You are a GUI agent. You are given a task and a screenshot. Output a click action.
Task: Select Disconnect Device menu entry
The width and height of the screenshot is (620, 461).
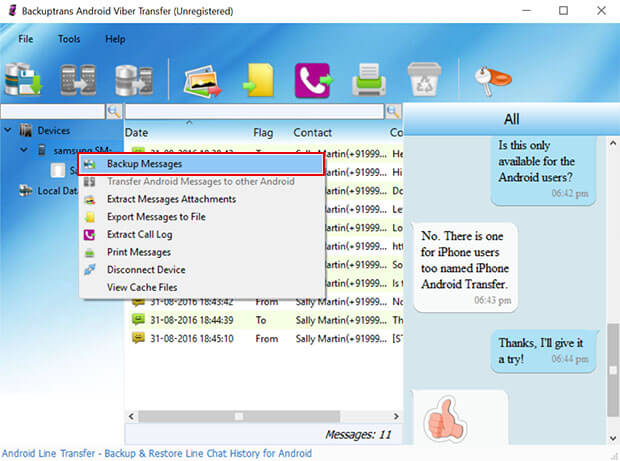point(201,270)
